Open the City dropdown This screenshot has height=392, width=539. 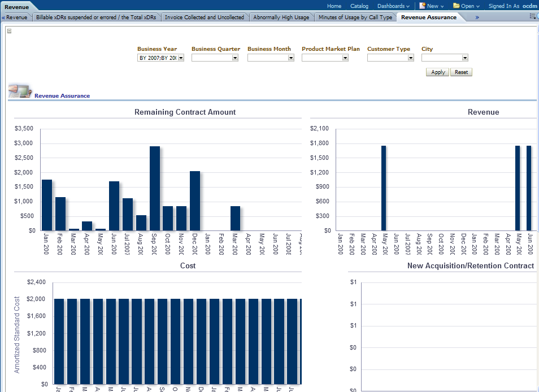click(x=465, y=58)
